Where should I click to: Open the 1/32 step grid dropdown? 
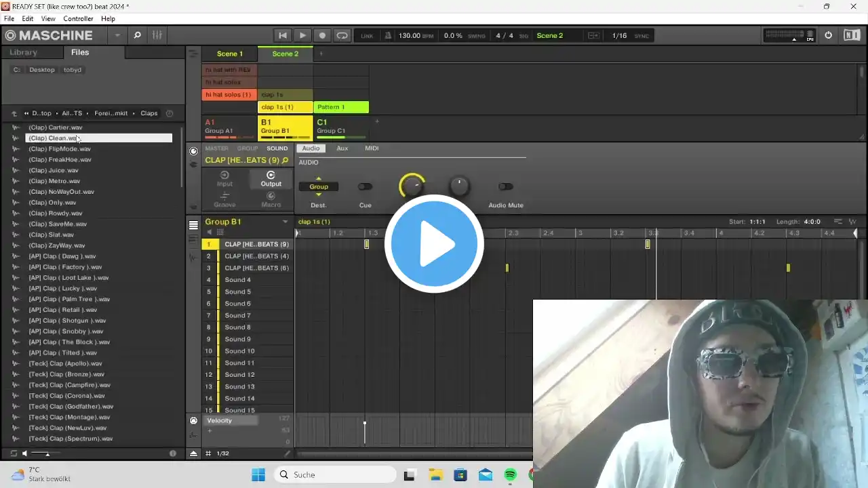(x=222, y=453)
